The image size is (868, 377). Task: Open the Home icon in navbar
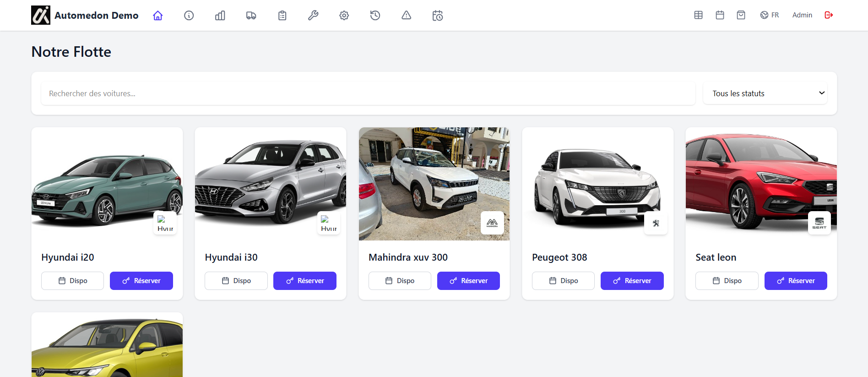tap(158, 16)
